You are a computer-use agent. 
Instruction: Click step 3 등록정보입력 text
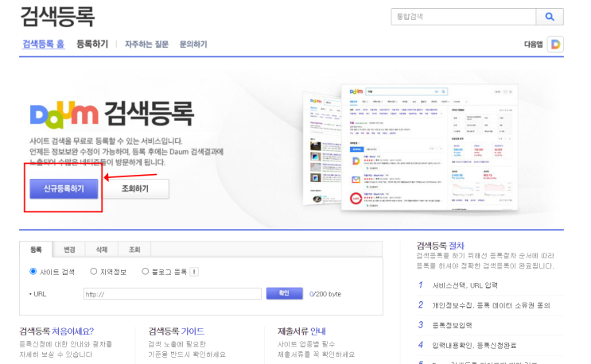click(x=452, y=325)
